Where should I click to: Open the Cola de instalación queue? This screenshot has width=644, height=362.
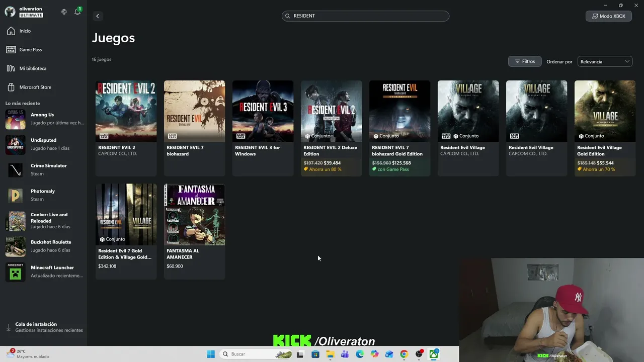tap(44, 327)
